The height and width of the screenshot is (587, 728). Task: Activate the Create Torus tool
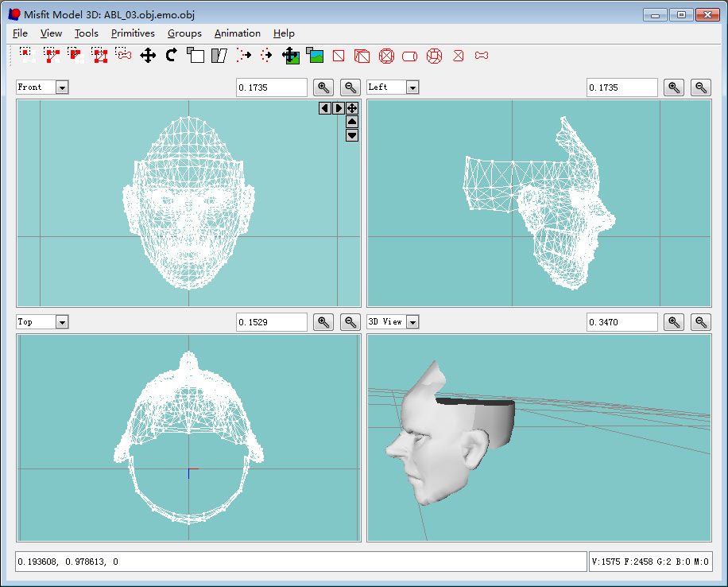434,56
